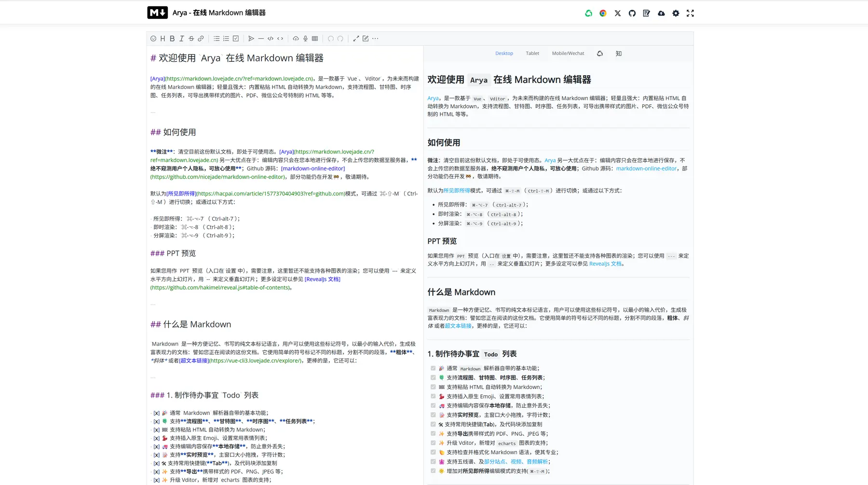Image resolution: width=868 pixels, height=485 pixels.
Task: Open the emoji picker dropdown
Action: (x=153, y=39)
